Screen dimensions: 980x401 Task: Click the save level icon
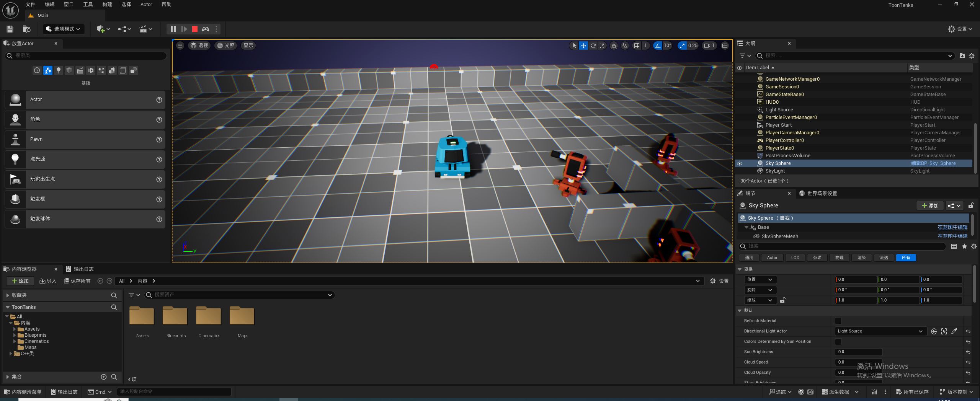click(10, 29)
